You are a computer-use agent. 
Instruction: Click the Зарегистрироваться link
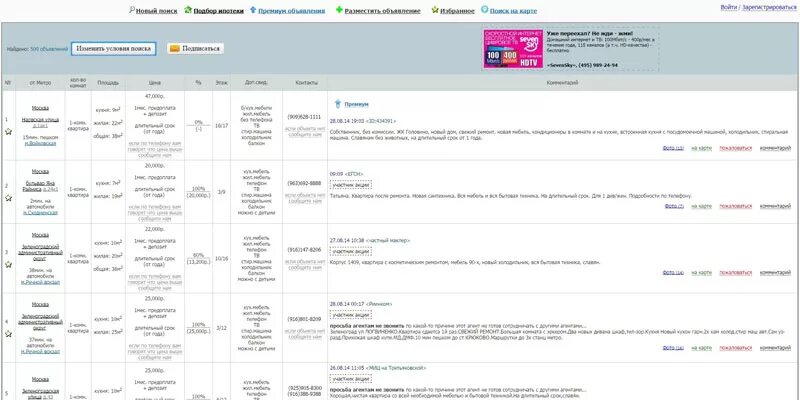coord(769,8)
